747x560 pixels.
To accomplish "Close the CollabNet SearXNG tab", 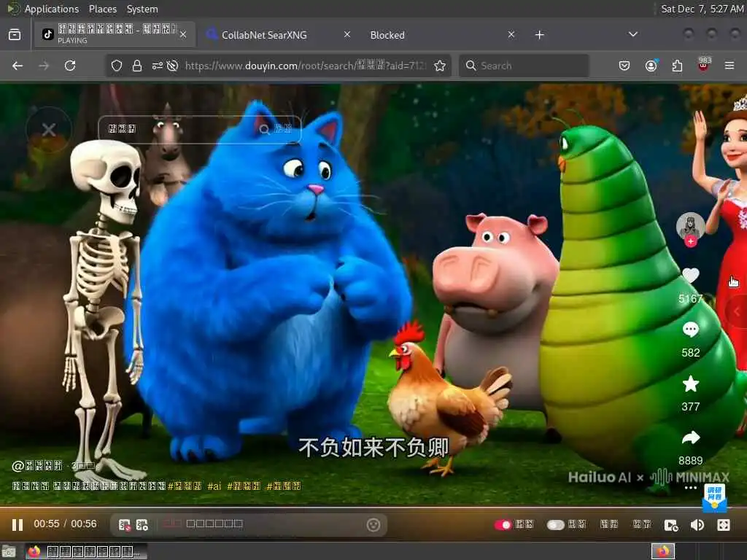I will (x=347, y=34).
